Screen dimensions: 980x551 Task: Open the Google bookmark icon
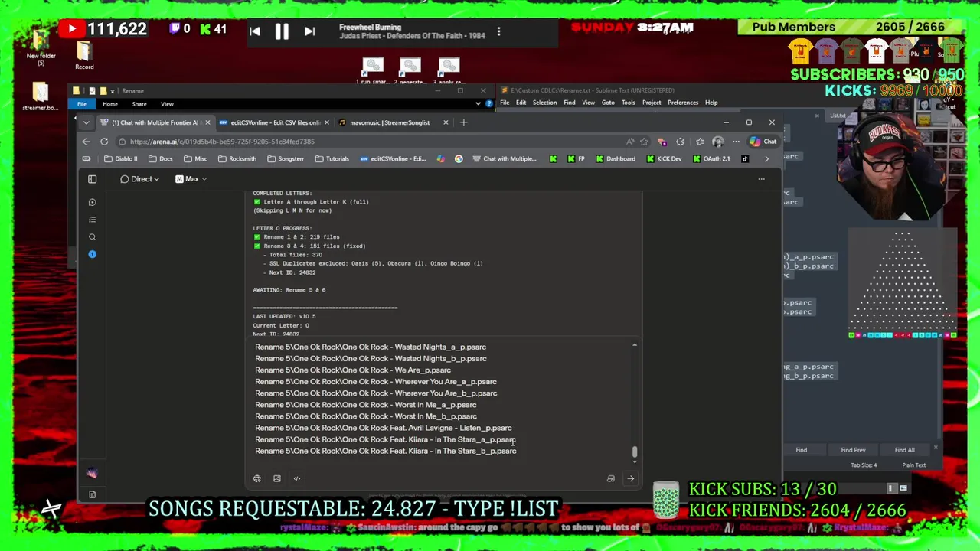[459, 159]
